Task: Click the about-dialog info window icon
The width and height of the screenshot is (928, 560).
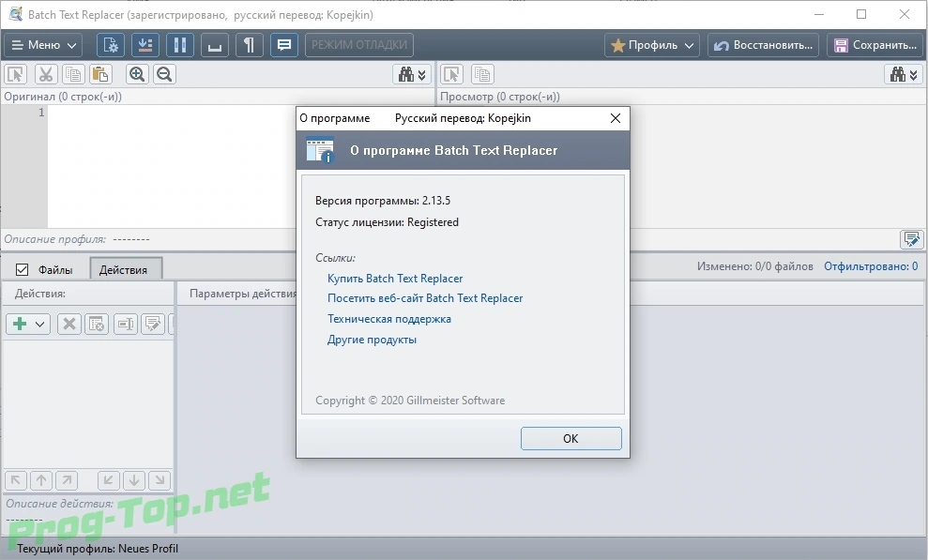Action: [x=320, y=149]
